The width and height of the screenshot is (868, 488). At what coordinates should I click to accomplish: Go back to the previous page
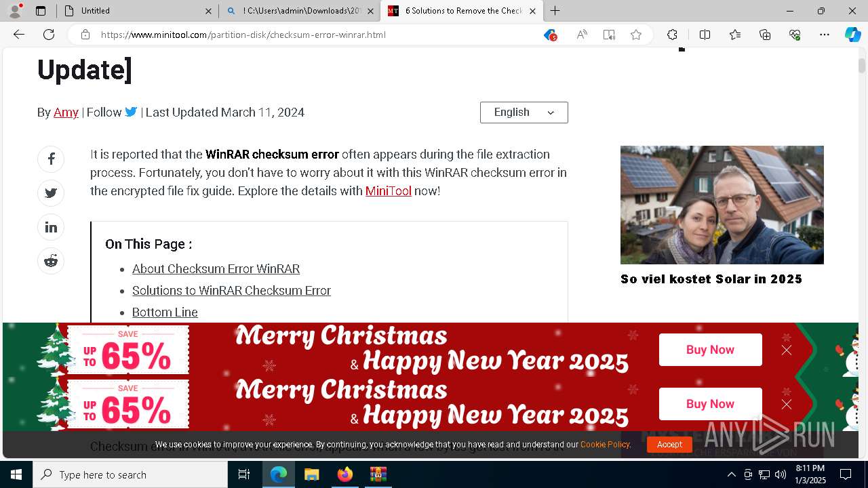tap(19, 35)
